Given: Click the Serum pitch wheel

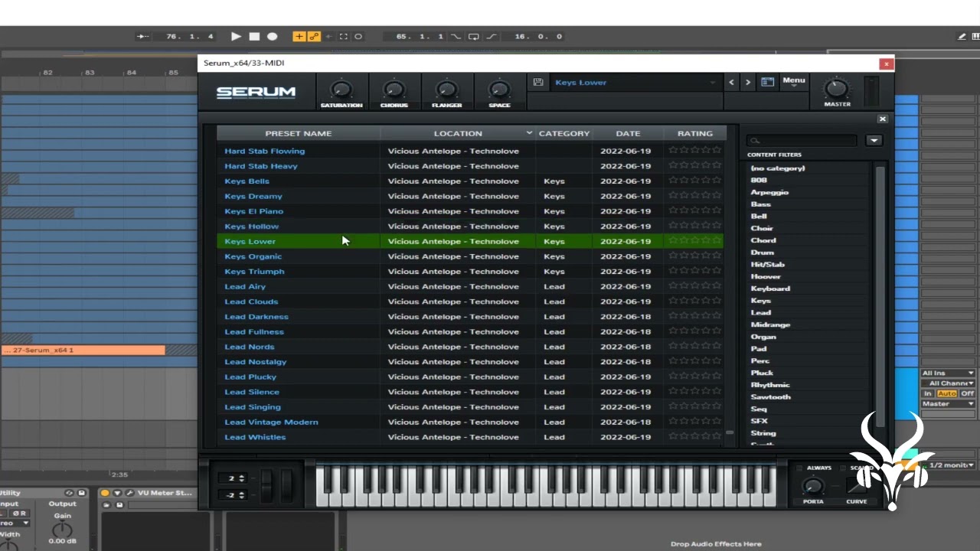Looking at the screenshot, I should pyautogui.click(x=266, y=486).
